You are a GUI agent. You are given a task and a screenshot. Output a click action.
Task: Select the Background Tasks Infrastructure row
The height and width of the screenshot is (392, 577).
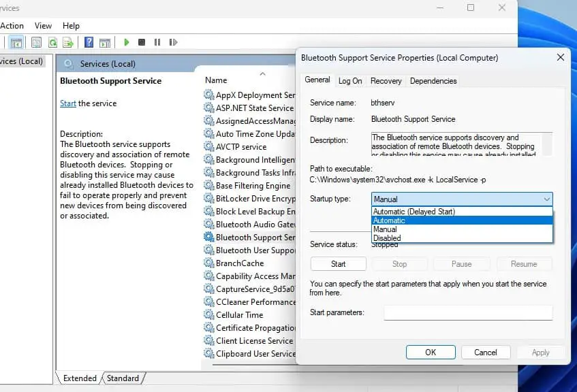249,172
